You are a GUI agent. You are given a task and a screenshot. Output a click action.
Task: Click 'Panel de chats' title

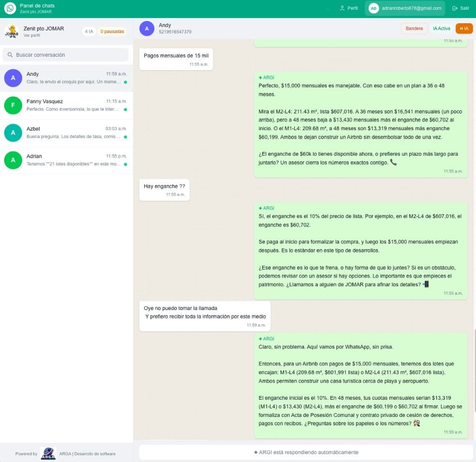[37, 6]
